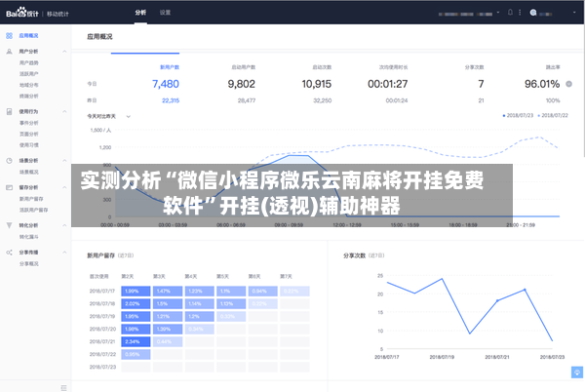Screen dimensions: 585x392
Task: Open 分享概况 in the sidebar
Action: (28, 263)
